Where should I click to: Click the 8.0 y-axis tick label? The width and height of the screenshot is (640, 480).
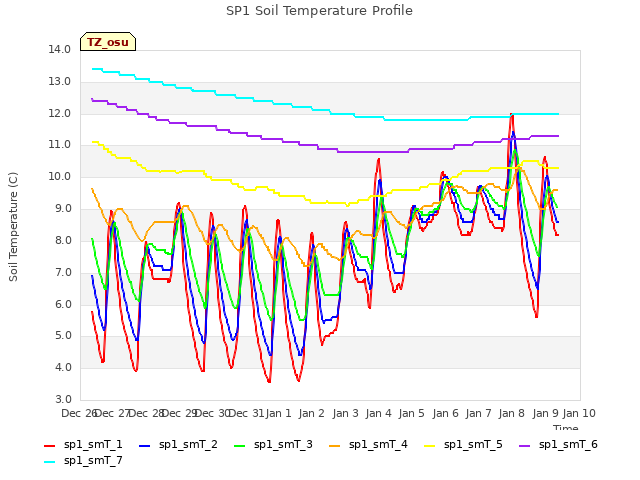pos(63,240)
